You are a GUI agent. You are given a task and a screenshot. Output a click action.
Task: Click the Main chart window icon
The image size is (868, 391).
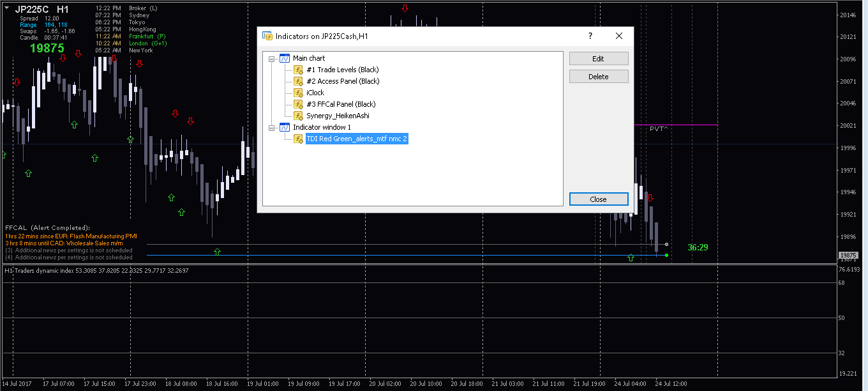tap(285, 58)
